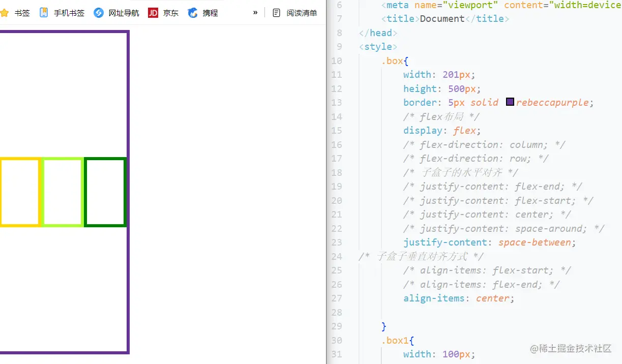Viewport: 622px width, 364px height.
Task: Click line number 10 in the gutter
Action: pos(336,60)
